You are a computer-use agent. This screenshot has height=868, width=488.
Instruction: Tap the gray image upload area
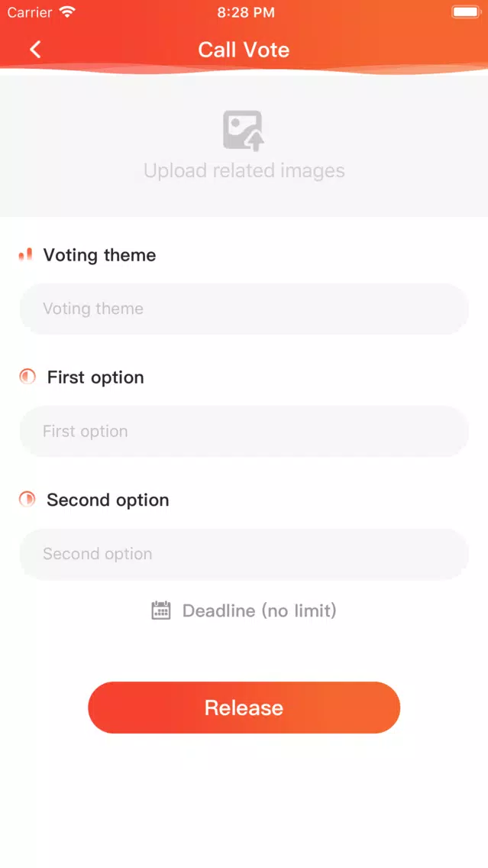[x=244, y=145]
